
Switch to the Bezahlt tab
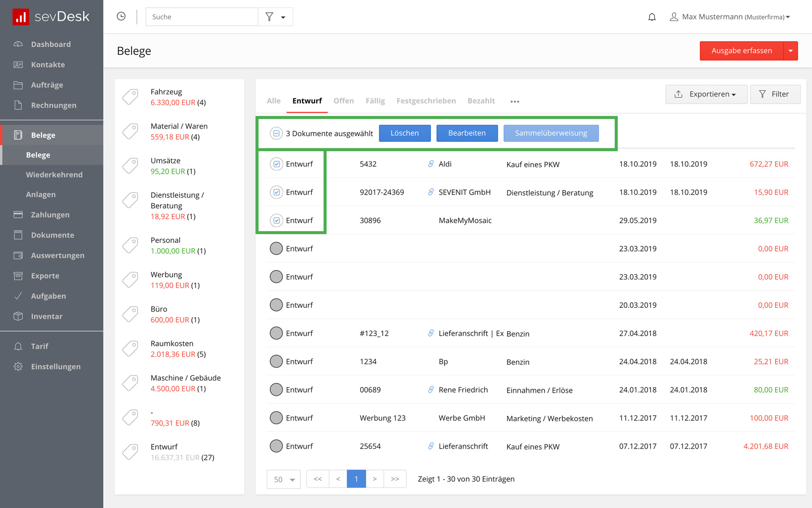click(481, 101)
